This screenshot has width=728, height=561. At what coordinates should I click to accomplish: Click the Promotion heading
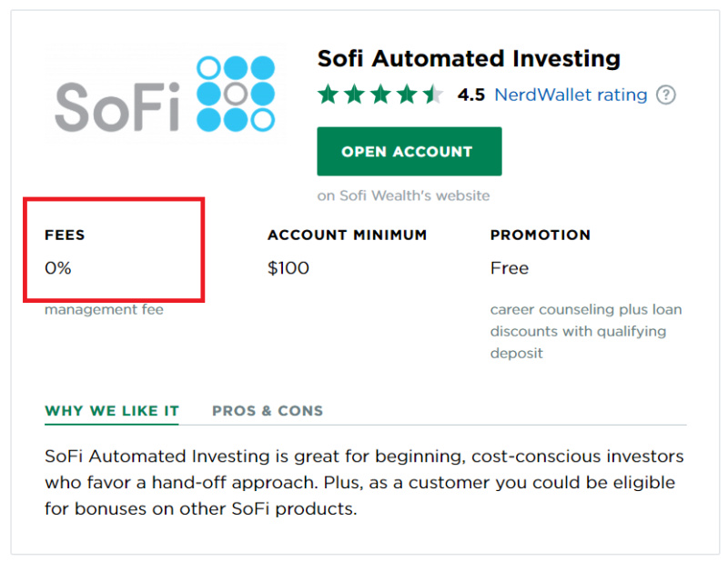540,235
